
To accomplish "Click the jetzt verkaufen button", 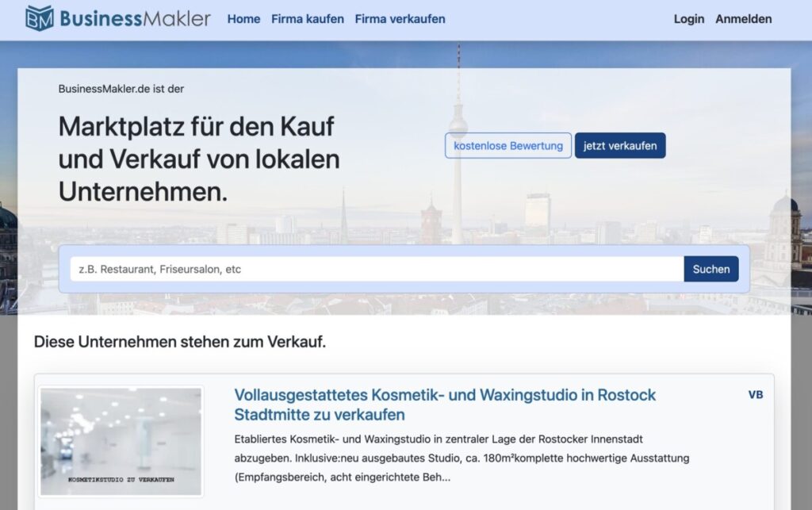I will click(x=621, y=145).
